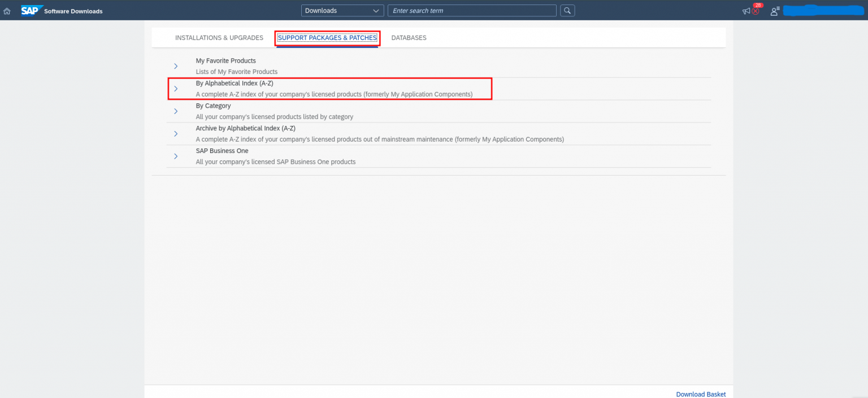The width and height of the screenshot is (868, 398).
Task: Click the SAP logo
Action: [32, 10]
